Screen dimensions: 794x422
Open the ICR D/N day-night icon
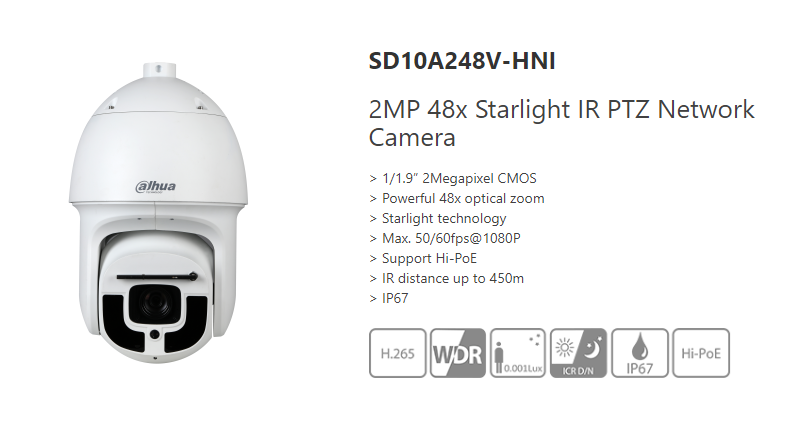[x=578, y=353]
